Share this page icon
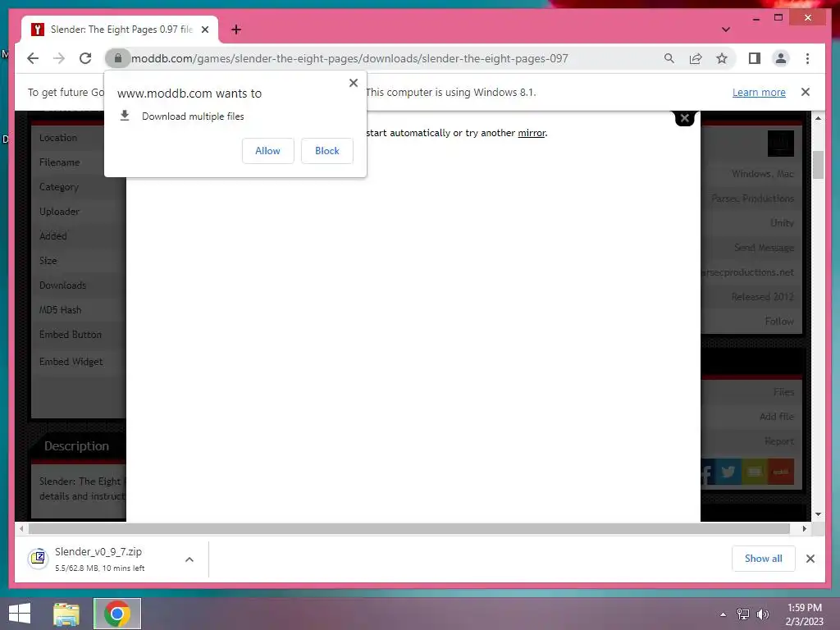840x630 pixels. coord(696,58)
